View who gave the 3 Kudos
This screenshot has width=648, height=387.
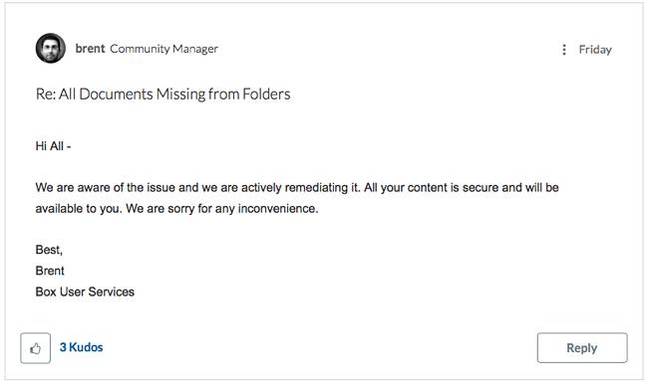tap(81, 347)
